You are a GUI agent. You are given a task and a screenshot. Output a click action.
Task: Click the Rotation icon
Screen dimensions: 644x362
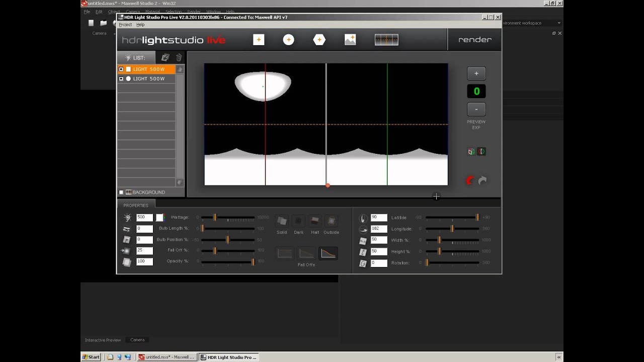coord(363,263)
